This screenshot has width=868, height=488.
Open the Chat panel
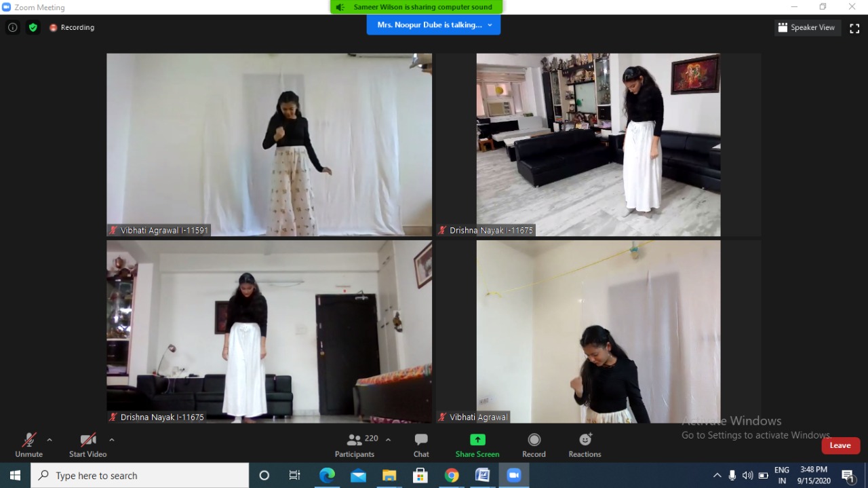421,445
